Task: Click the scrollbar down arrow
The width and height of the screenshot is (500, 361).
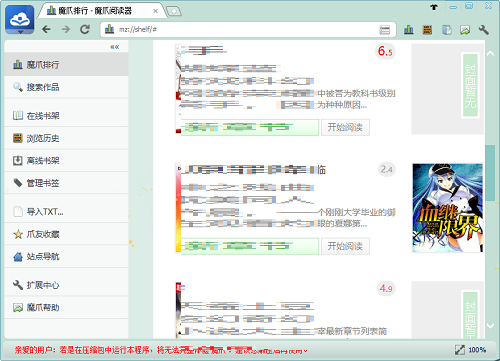Action: pyautogui.click(x=490, y=325)
